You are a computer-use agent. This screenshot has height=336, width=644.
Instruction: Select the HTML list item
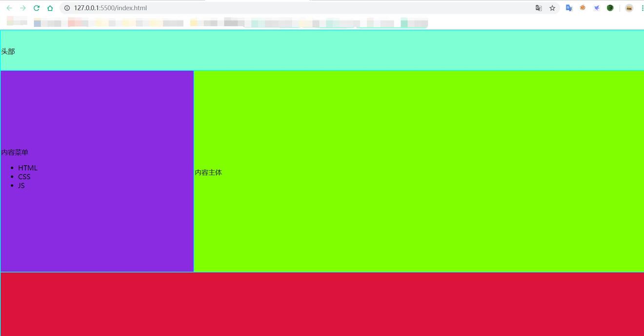tap(28, 168)
